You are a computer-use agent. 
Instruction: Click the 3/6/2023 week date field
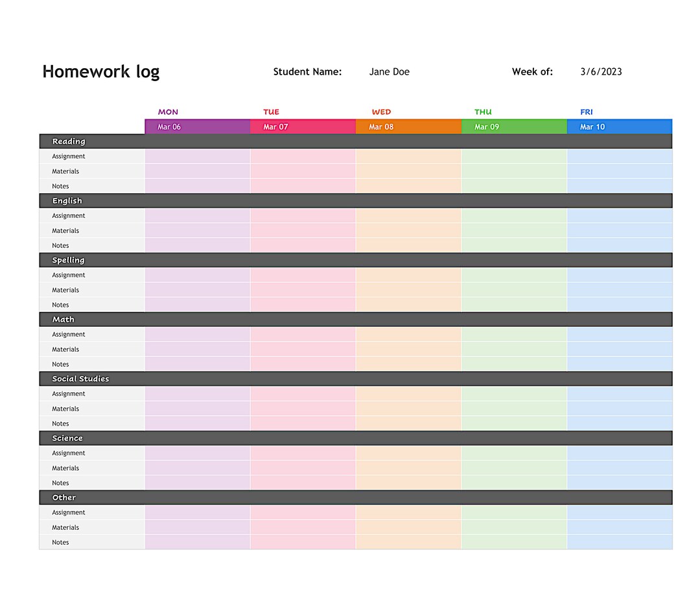pos(601,71)
